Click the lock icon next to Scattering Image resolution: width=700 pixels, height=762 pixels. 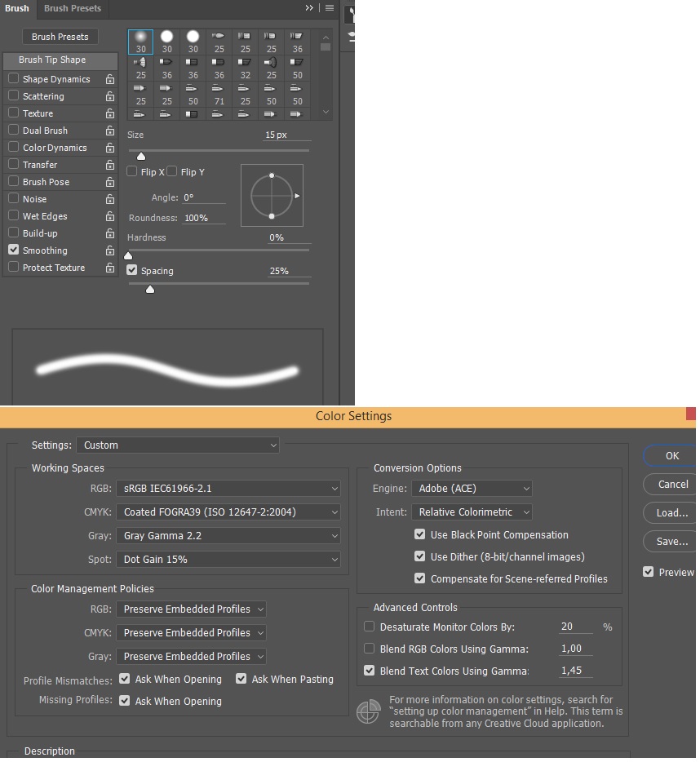(x=110, y=96)
